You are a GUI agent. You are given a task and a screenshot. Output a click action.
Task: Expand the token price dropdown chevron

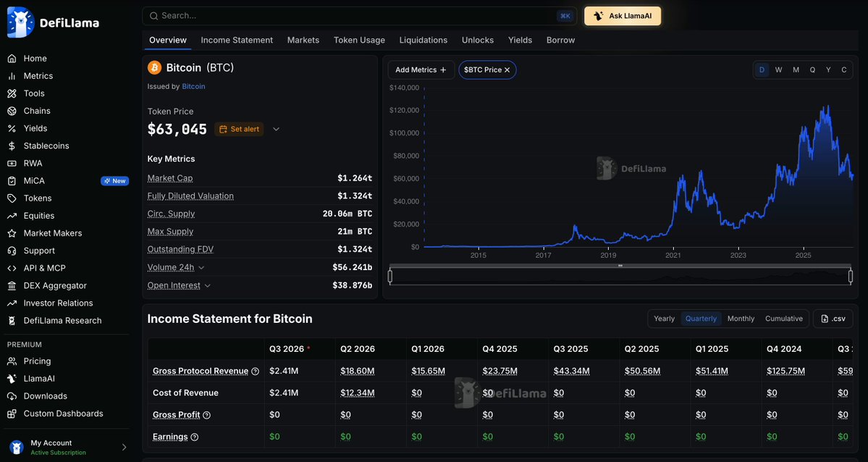click(x=277, y=129)
